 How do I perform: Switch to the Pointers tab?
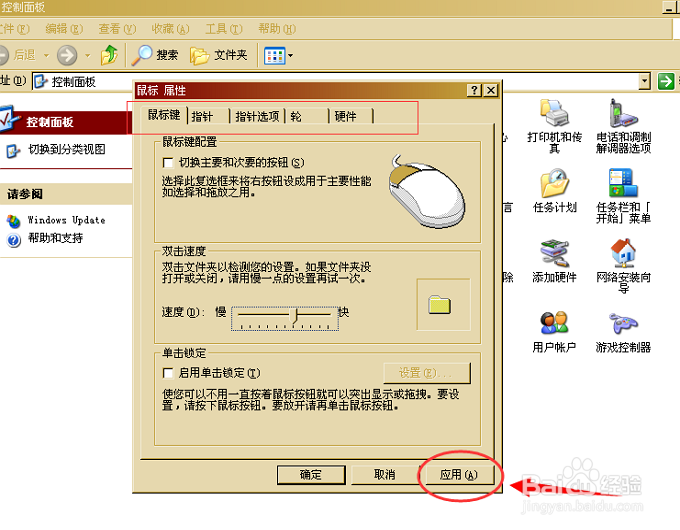(208, 117)
